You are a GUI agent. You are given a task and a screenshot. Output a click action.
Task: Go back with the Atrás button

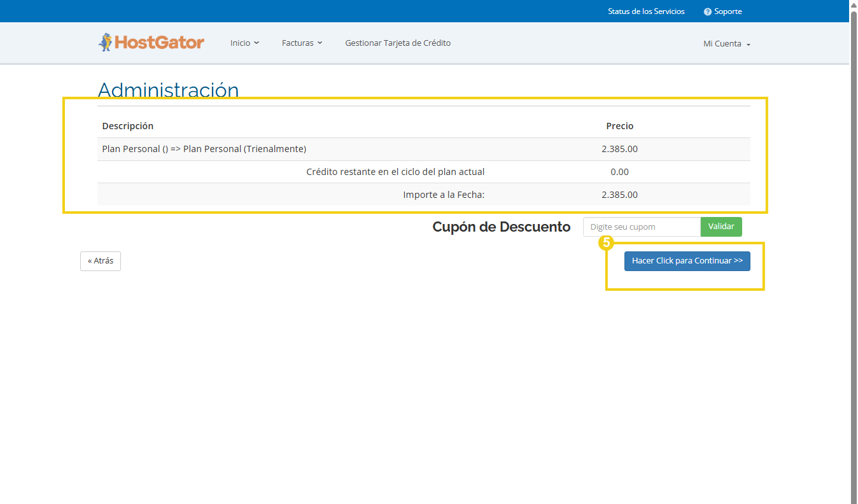pyautogui.click(x=101, y=261)
